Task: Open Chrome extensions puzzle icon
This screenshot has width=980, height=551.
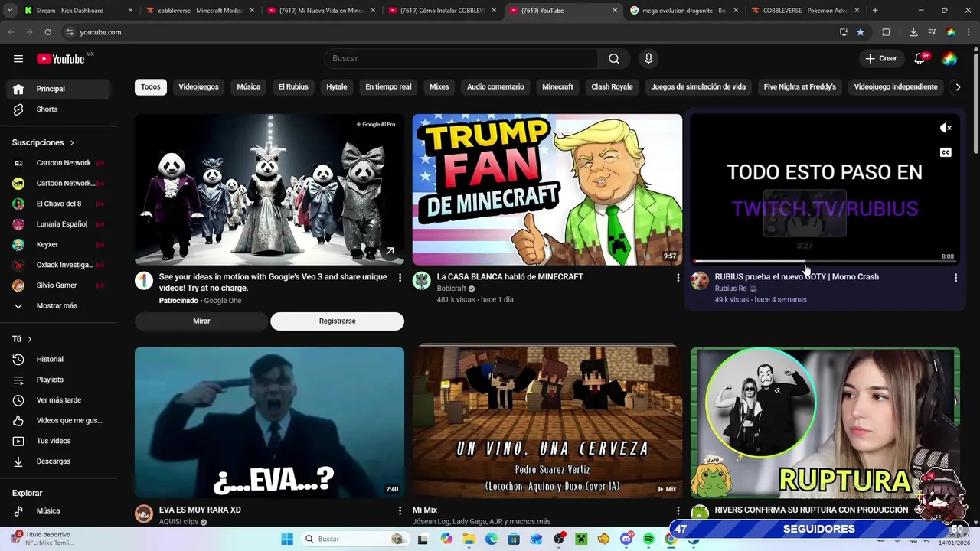Action: (x=887, y=32)
